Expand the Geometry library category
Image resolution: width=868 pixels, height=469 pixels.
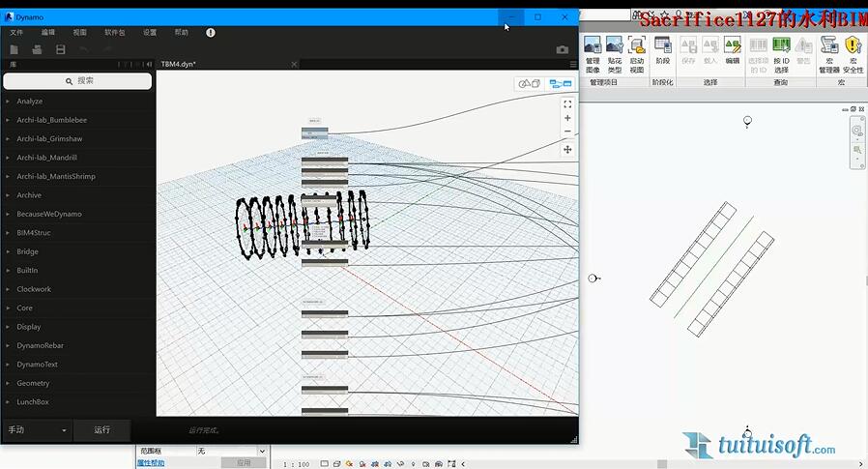click(x=32, y=383)
